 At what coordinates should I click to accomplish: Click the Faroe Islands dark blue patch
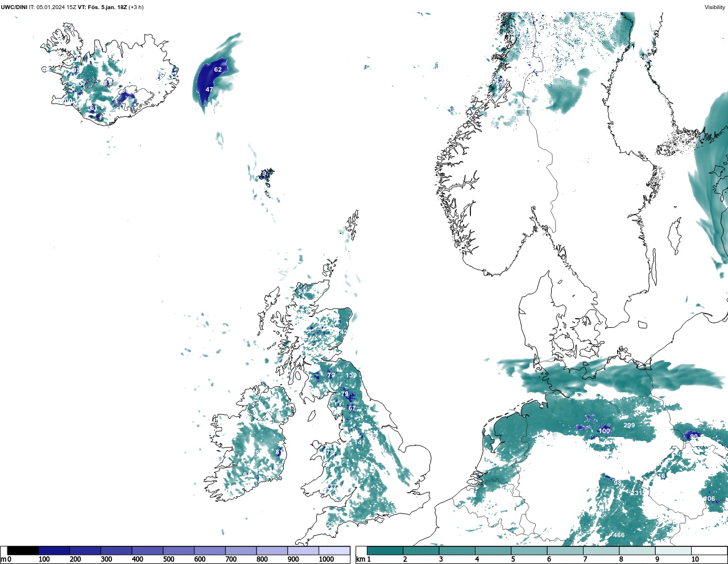coord(266,174)
